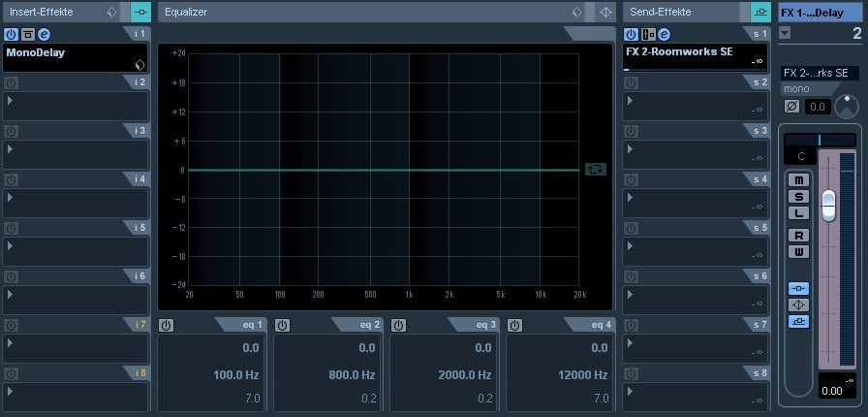The image size is (868, 417).
Task: Expand send slot s 2 destination selector
Action: [631, 100]
